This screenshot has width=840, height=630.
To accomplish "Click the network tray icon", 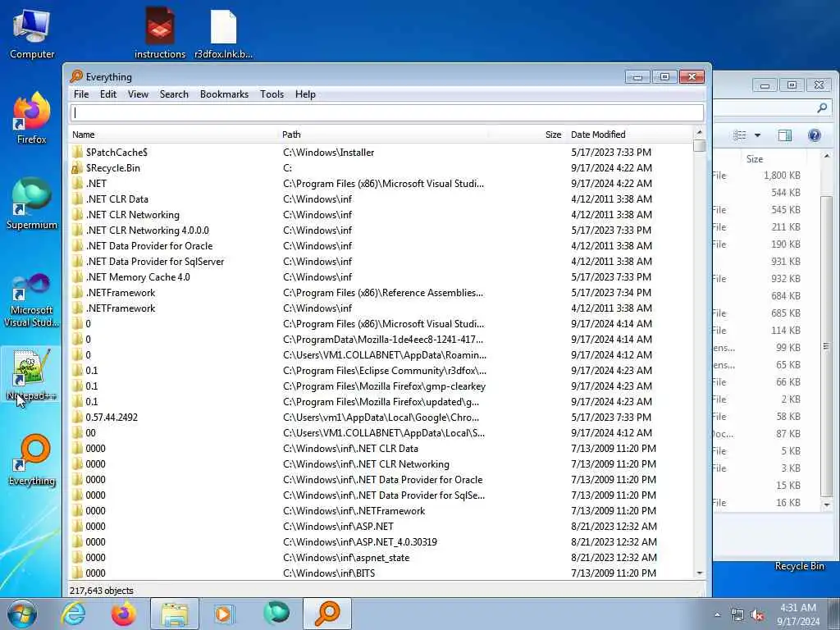I will [x=737, y=615].
